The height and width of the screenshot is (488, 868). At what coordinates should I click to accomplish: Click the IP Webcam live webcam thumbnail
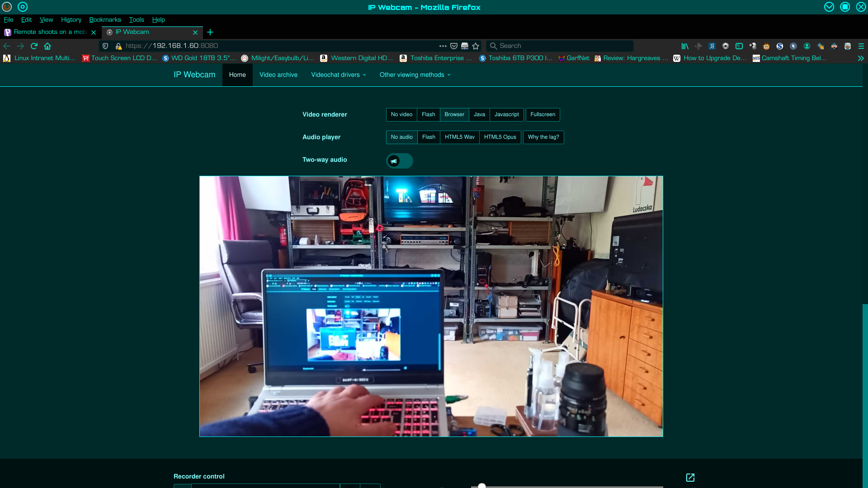(x=431, y=305)
